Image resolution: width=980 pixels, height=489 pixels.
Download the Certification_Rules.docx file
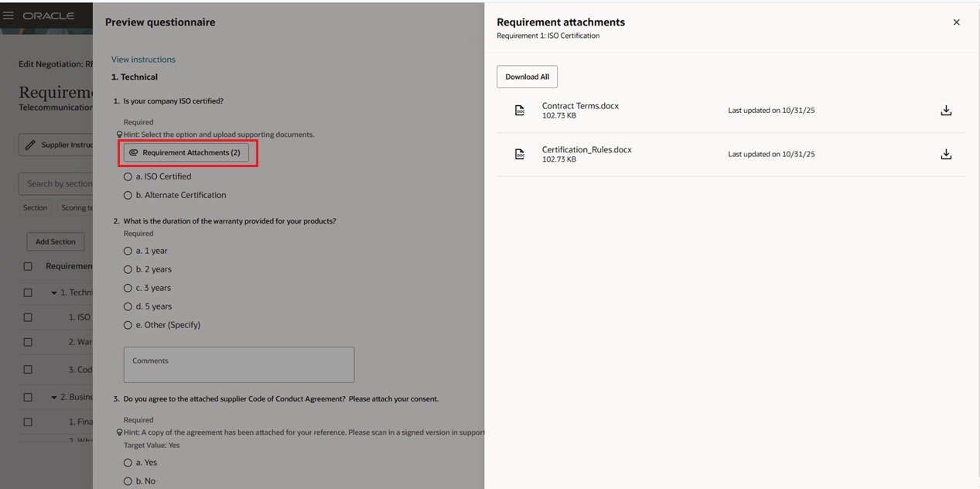[x=946, y=153]
